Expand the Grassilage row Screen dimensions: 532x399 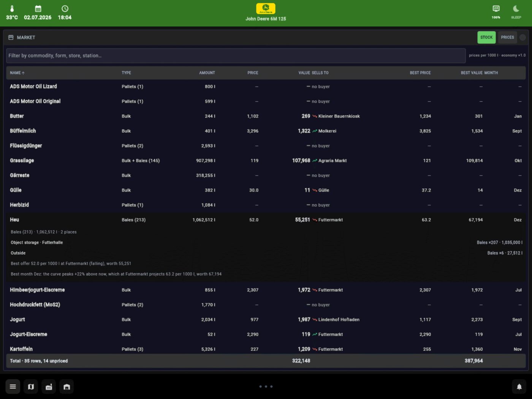click(266, 161)
